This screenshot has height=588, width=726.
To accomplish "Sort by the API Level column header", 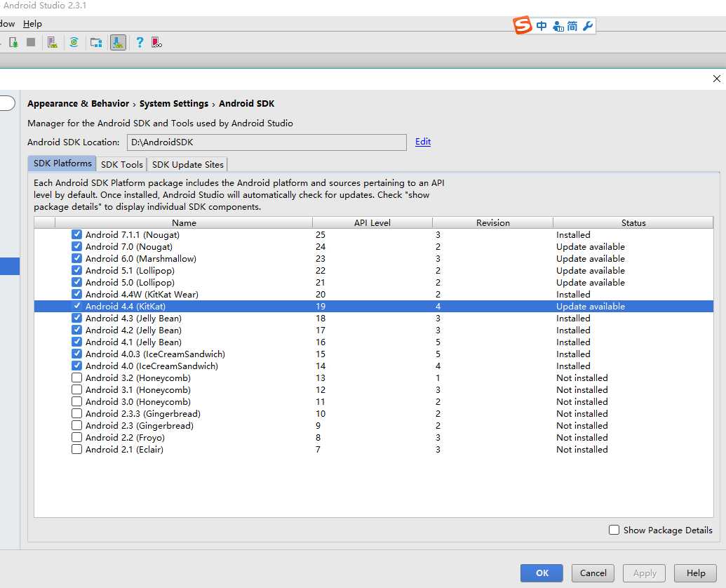I will pos(372,222).
